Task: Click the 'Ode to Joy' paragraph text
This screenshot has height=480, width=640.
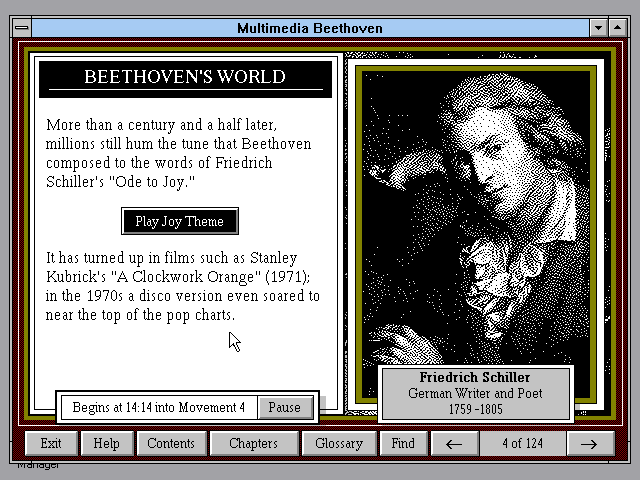Action: [179, 153]
